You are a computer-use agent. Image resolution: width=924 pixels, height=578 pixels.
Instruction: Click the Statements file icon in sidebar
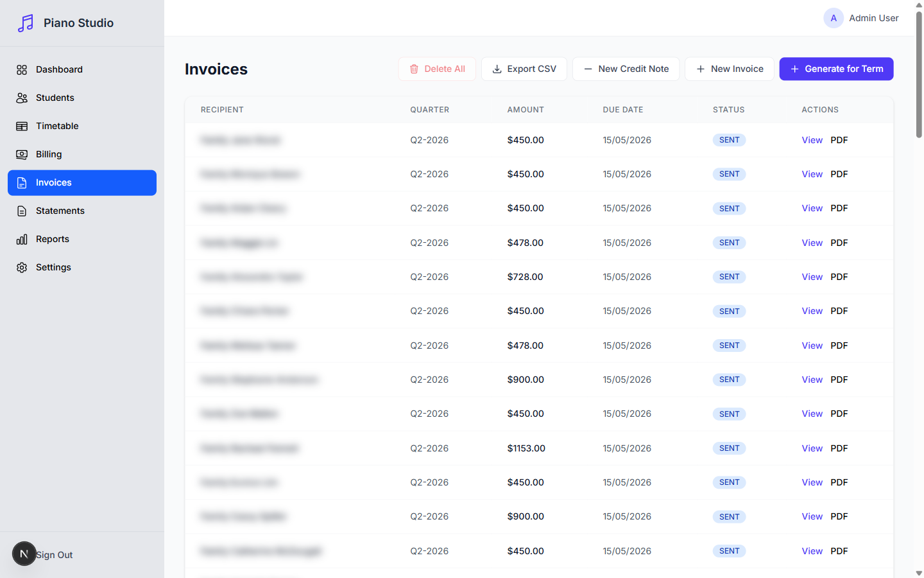pos(22,211)
